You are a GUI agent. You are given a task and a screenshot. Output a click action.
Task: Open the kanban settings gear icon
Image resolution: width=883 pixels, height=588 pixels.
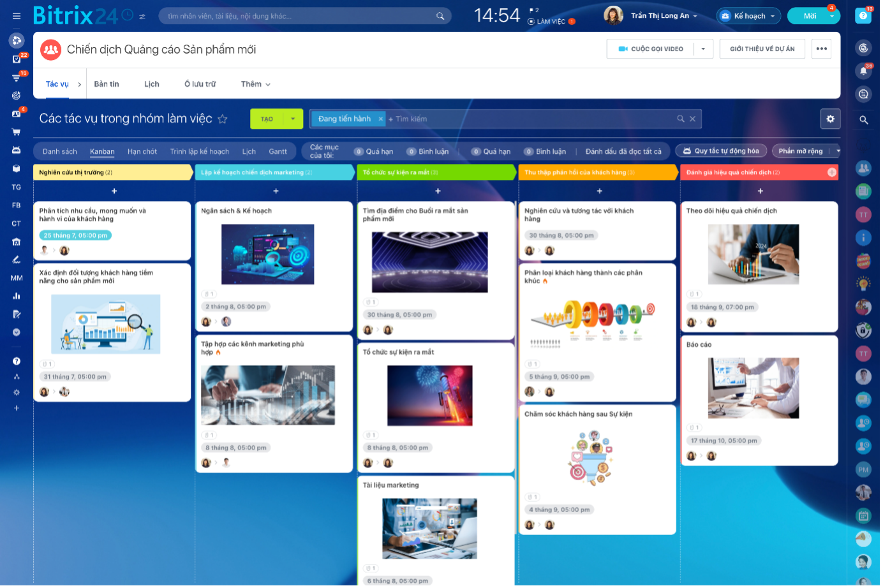tap(830, 119)
